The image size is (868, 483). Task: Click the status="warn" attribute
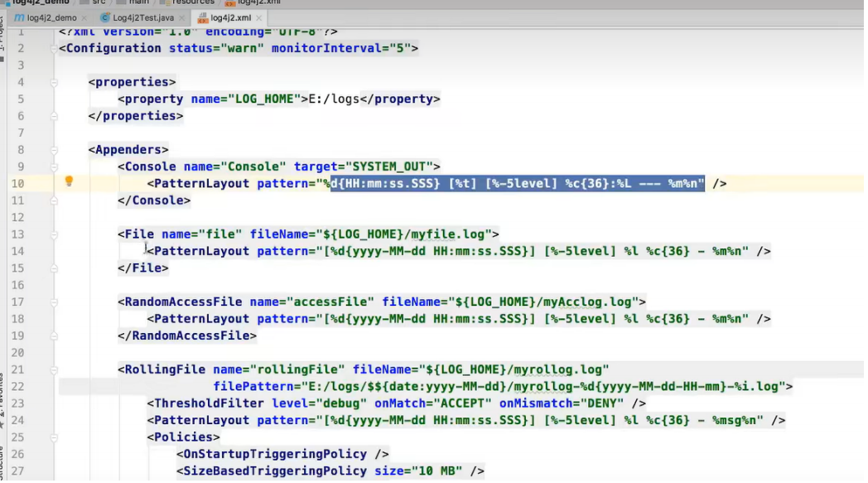(x=216, y=48)
